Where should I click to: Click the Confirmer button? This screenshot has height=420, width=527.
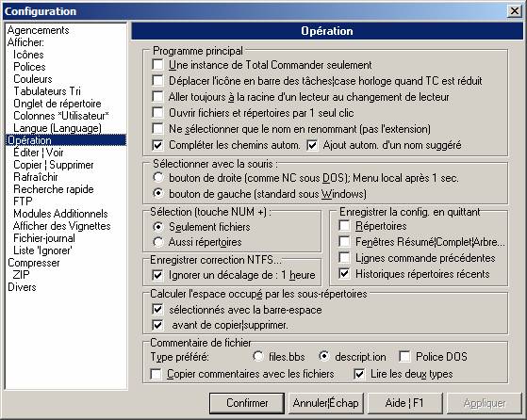(x=247, y=402)
